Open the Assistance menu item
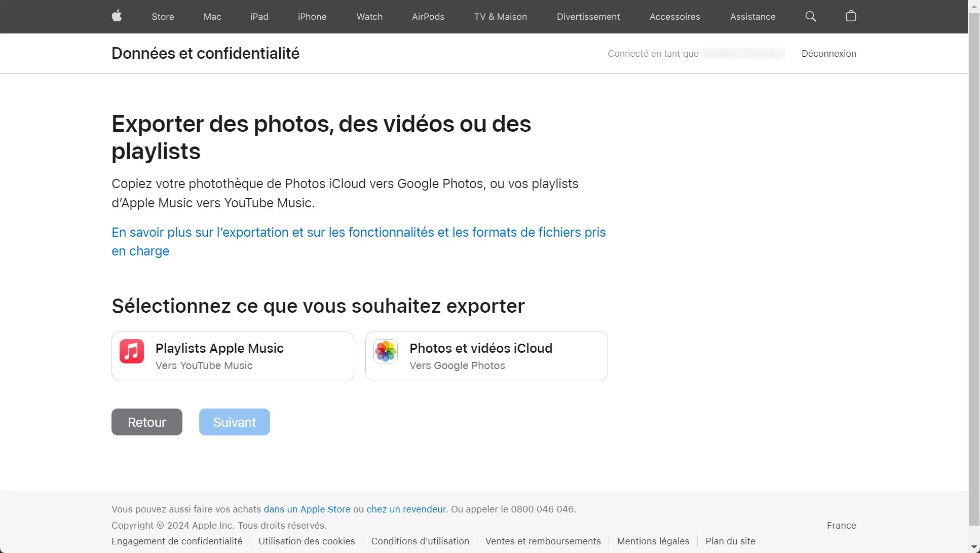980x553 pixels. [753, 16]
